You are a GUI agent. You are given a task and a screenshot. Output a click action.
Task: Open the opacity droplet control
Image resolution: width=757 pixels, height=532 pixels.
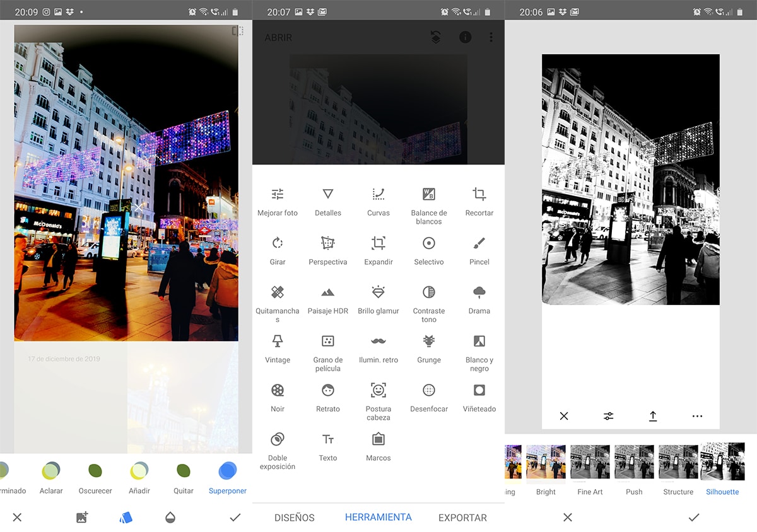170,518
